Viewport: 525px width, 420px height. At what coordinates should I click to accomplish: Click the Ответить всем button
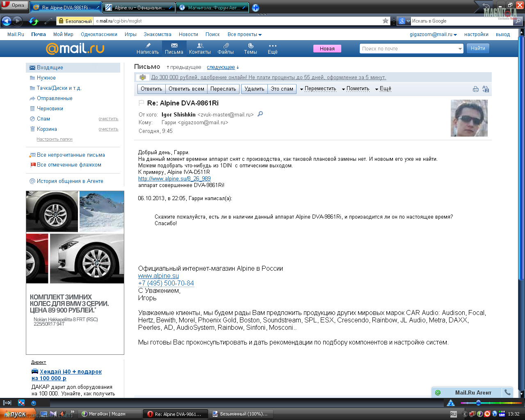(x=186, y=89)
